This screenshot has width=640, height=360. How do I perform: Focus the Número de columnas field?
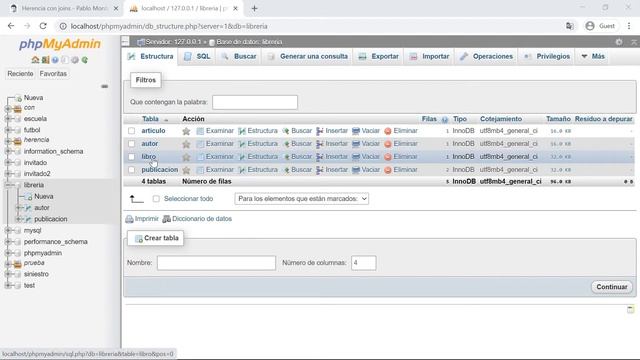tap(364, 263)
